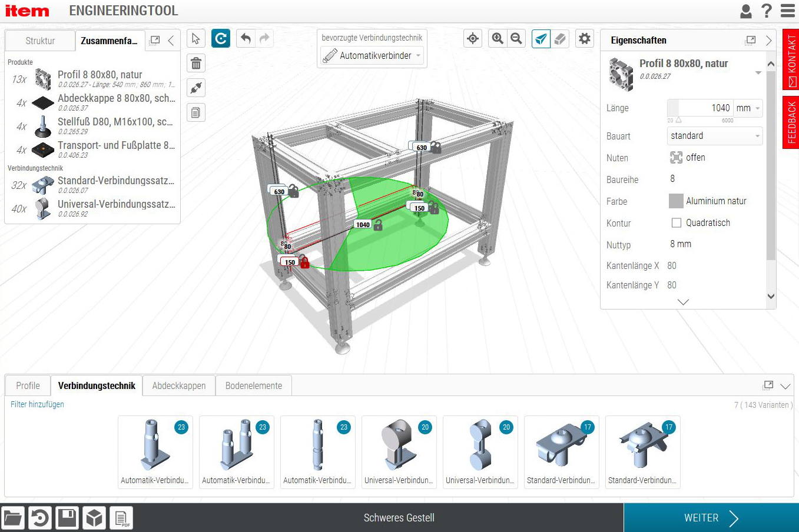
Task: Undo the last action
Action: [x=246, y=38]
